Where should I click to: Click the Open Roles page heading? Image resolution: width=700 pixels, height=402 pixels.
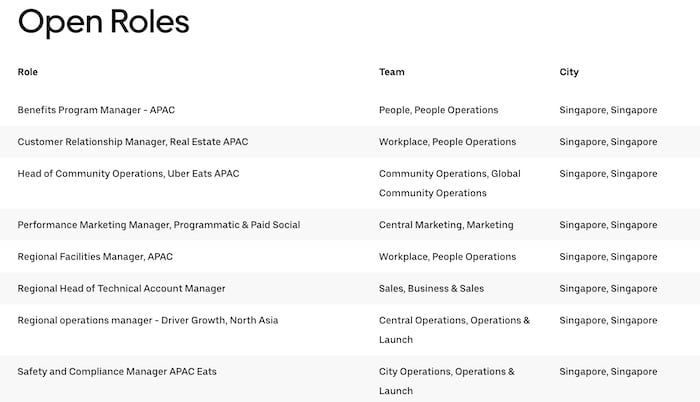click(103, 23)
